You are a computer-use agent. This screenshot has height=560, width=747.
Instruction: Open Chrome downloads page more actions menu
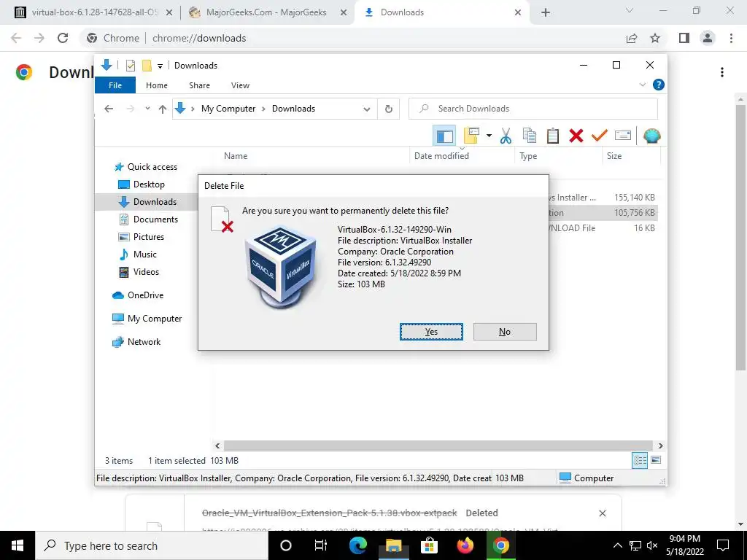pos(722,72)
